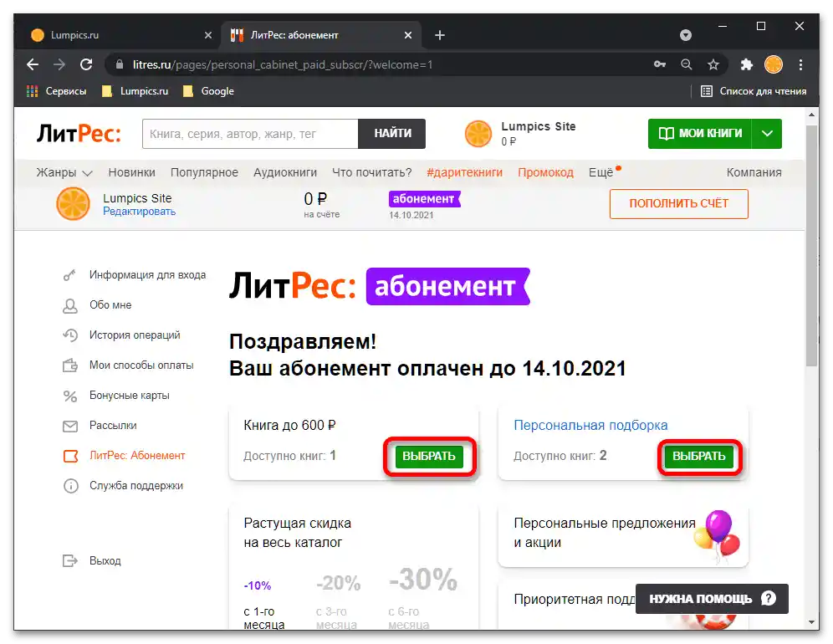Image resolution: width=833 pixels, height=644 pixels.
Task: Open Обо мне sidebar item
Action: [97, 305]
